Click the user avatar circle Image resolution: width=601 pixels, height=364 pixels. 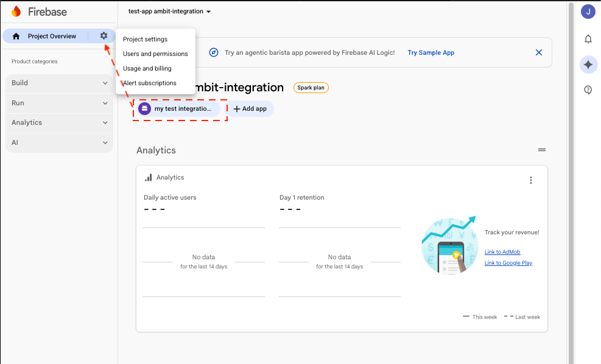[x=588, y=11]
